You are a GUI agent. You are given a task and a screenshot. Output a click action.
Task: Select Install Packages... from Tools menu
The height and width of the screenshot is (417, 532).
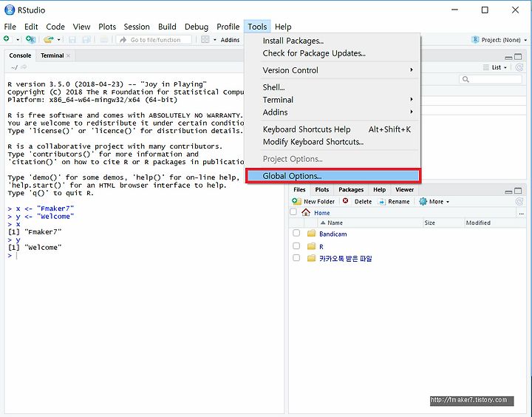pos(332,41)
